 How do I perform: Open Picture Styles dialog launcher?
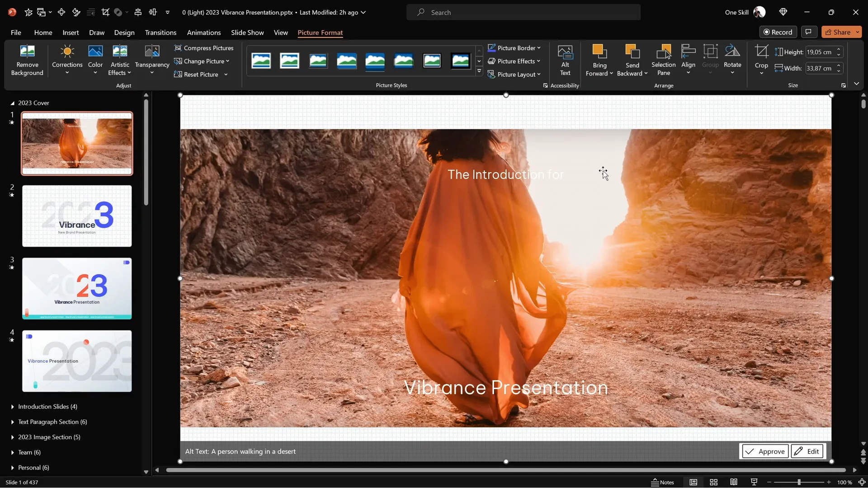tap(545, 85)
